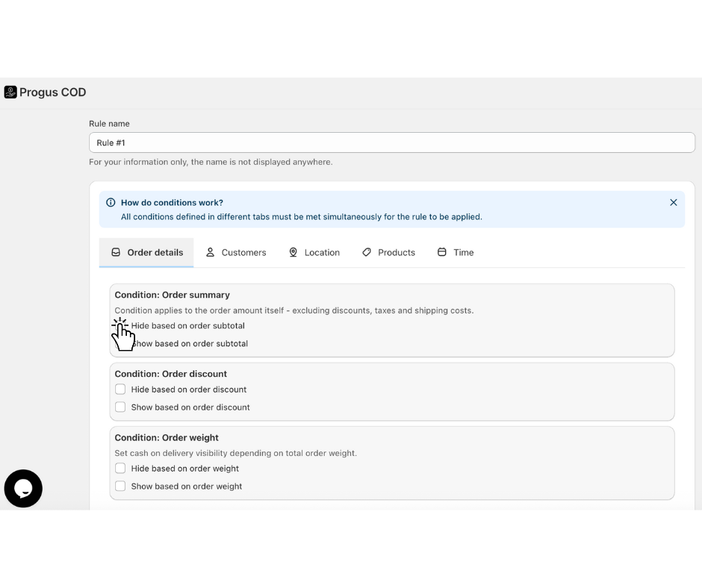Check 'Show based on order weight'
702x588 pixels.
120,487
